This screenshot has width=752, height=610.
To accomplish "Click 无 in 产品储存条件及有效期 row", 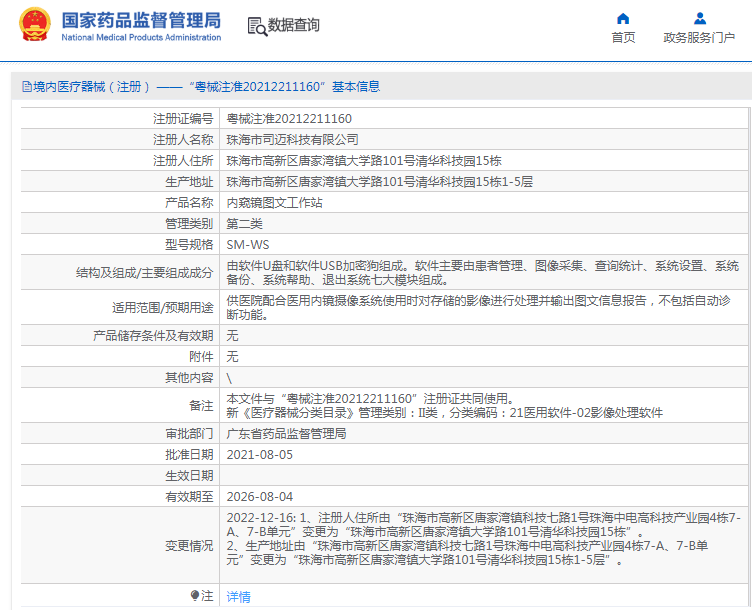I will click(232, 336).
